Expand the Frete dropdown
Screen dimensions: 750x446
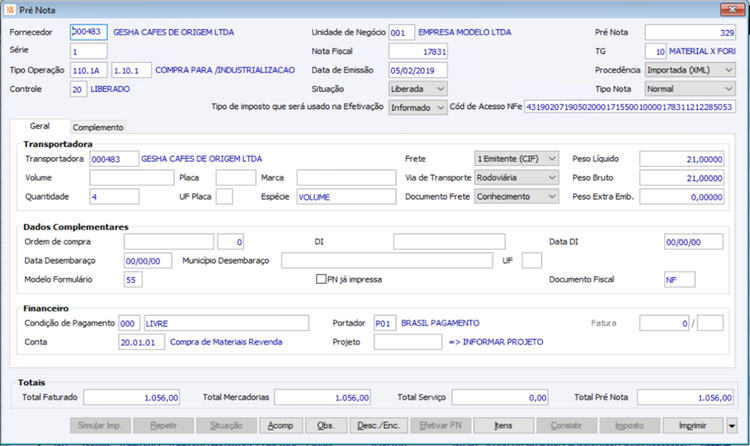tap(516, 159)
